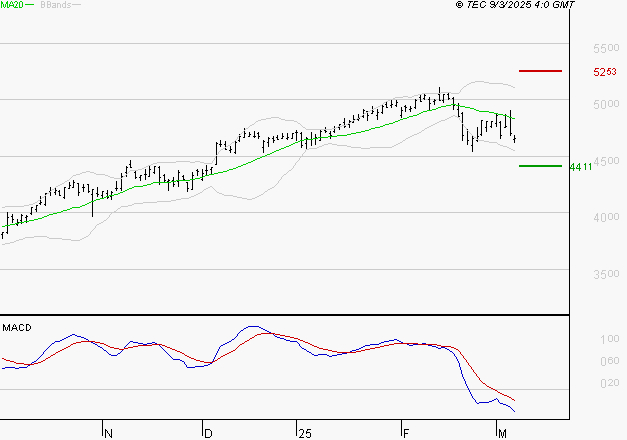Click the 4411 support price label
Viewport: 627px width, 440px height.
[581, 167]
